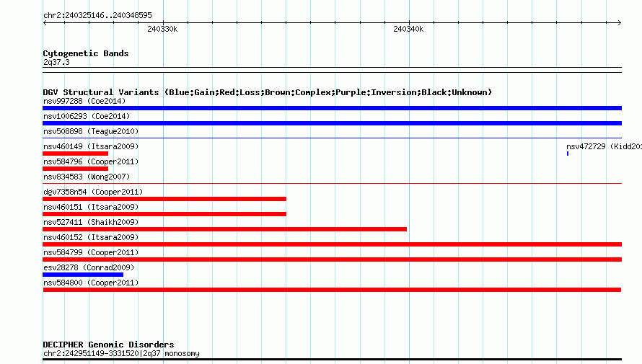642x364 pixels.
Task: Open the 2q37 monosomy DECIPHER entry label
Action: point(121,353)
